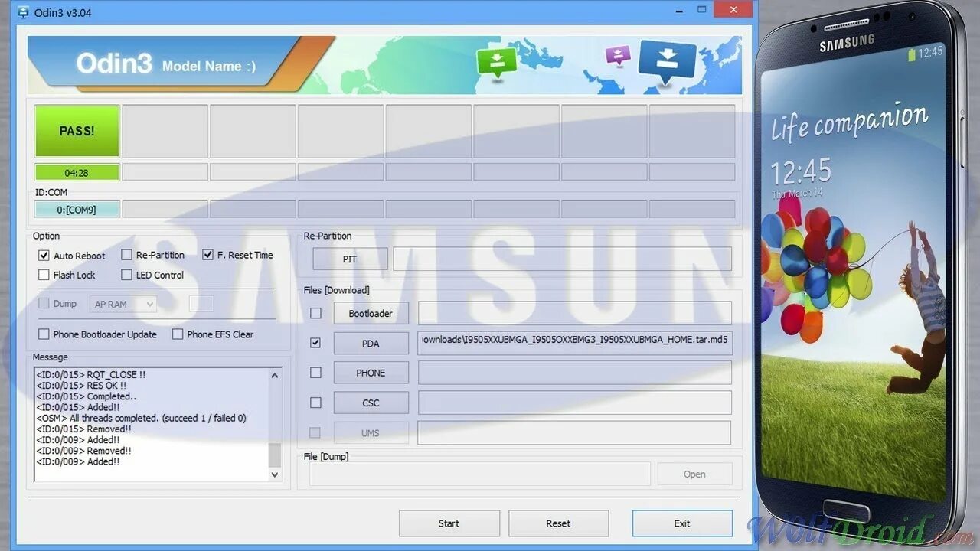Tick the checkbox beside PHONE
This screenshot has height=551, width=980.
(315, 373)
